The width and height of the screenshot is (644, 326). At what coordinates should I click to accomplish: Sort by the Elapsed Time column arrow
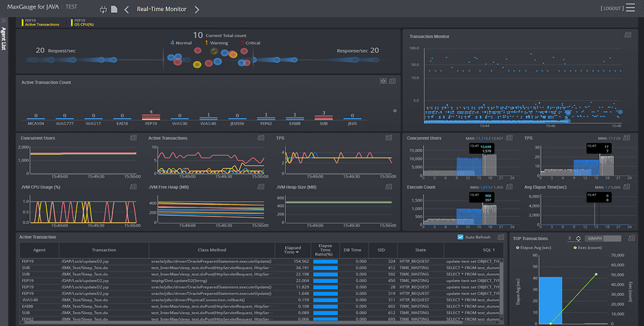(x=297, y=252)
